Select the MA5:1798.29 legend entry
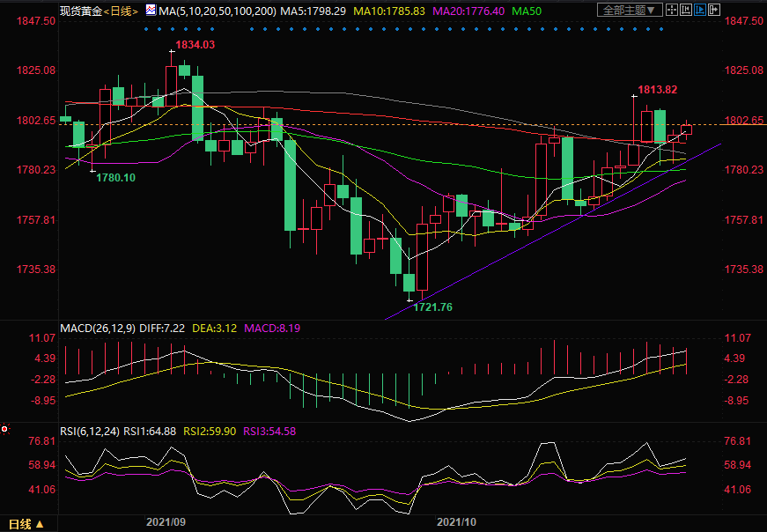The height and width of the screenshot is (532, 767). tap(289, 11)
